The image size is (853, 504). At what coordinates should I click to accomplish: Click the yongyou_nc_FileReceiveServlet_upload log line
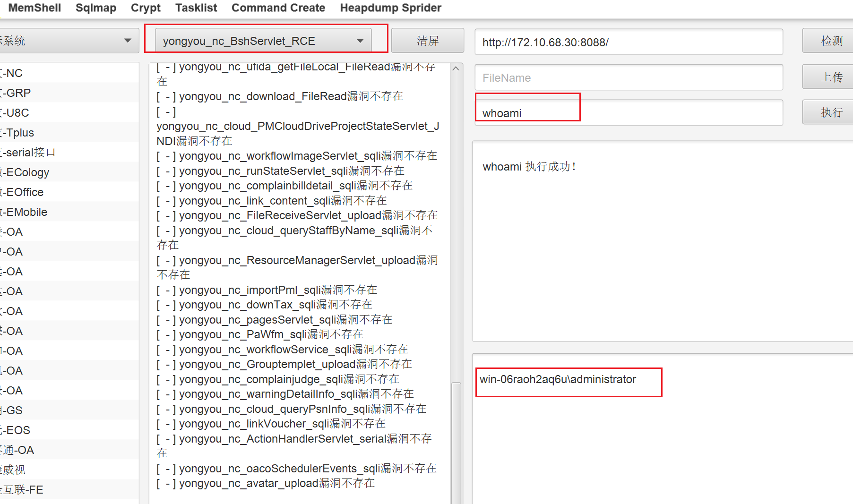pyautogui.click(x=297, y=215)
